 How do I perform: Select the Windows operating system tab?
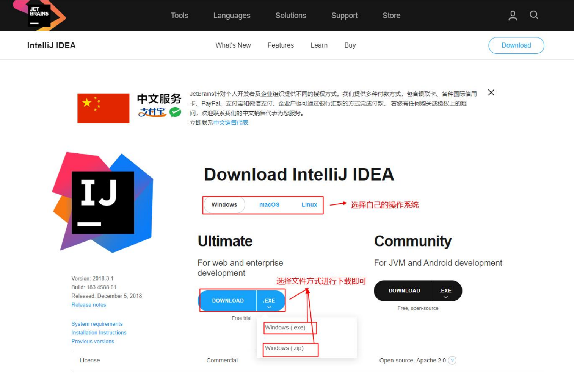[x=224, y=205]
